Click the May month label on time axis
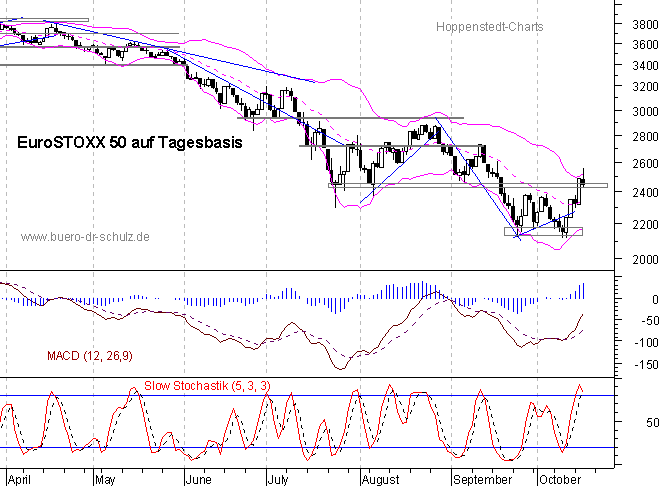662x486 pixels. point(105,480)
